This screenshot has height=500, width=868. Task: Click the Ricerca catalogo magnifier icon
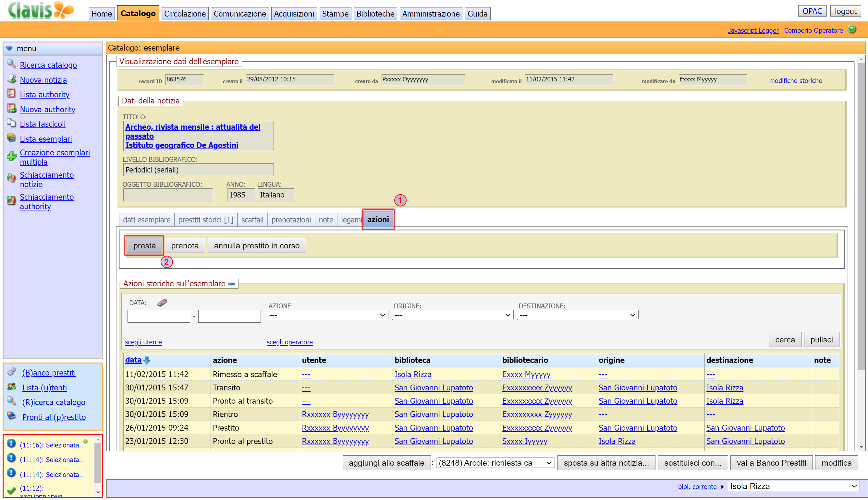11,64
